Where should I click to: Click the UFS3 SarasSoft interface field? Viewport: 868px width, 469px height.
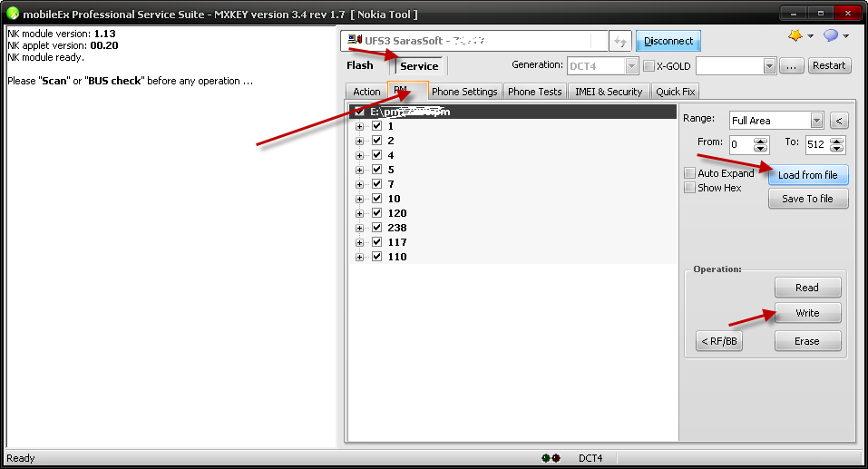tap(473, 41)
